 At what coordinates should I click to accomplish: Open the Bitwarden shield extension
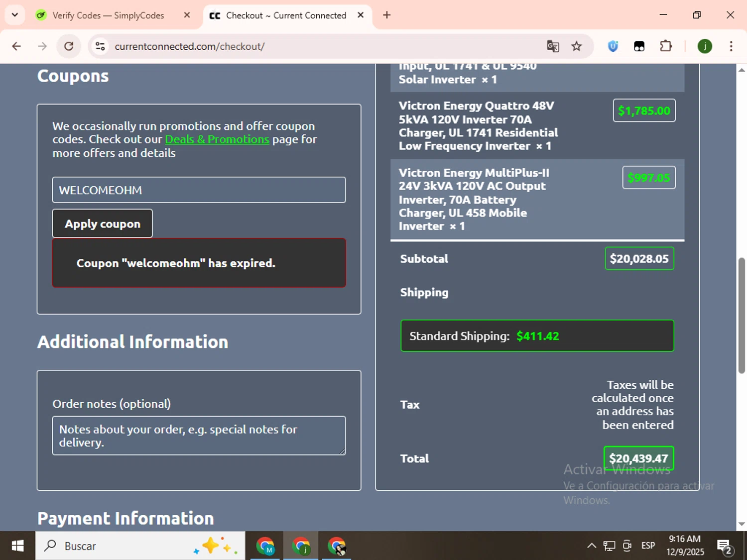click(613, 46)
